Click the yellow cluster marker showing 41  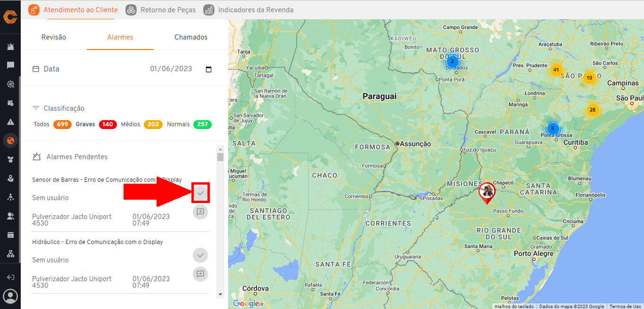pyautogui.click(x=556, y=70)
